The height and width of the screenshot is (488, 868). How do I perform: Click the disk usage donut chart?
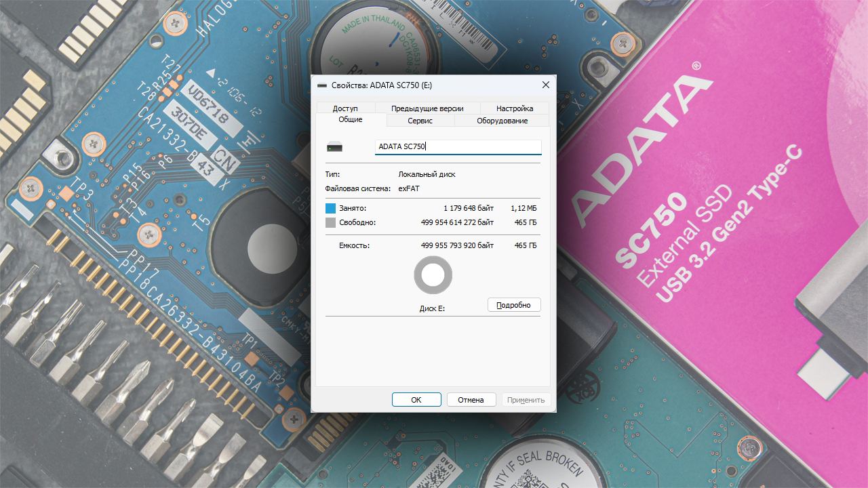433,275
